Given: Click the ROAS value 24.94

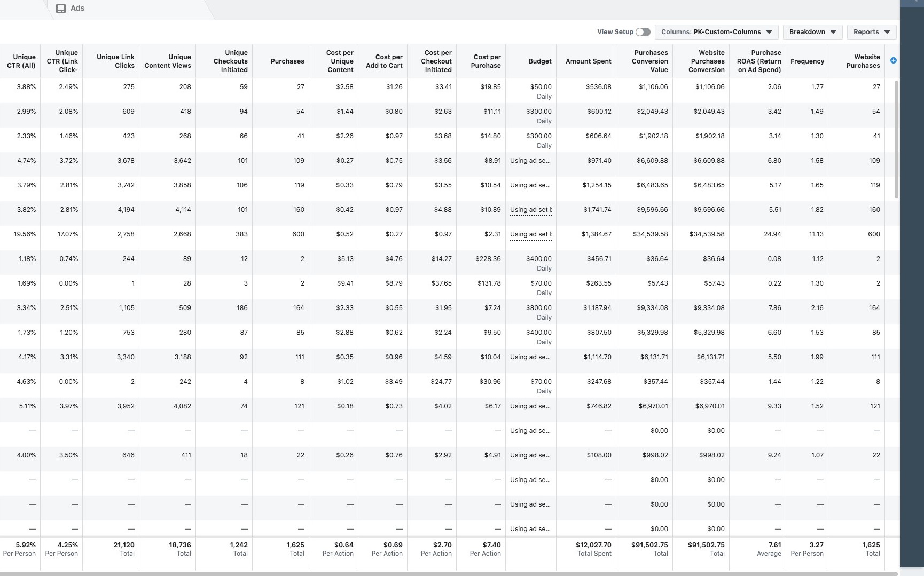Looking at the screenshot, I should coord(772,234).
